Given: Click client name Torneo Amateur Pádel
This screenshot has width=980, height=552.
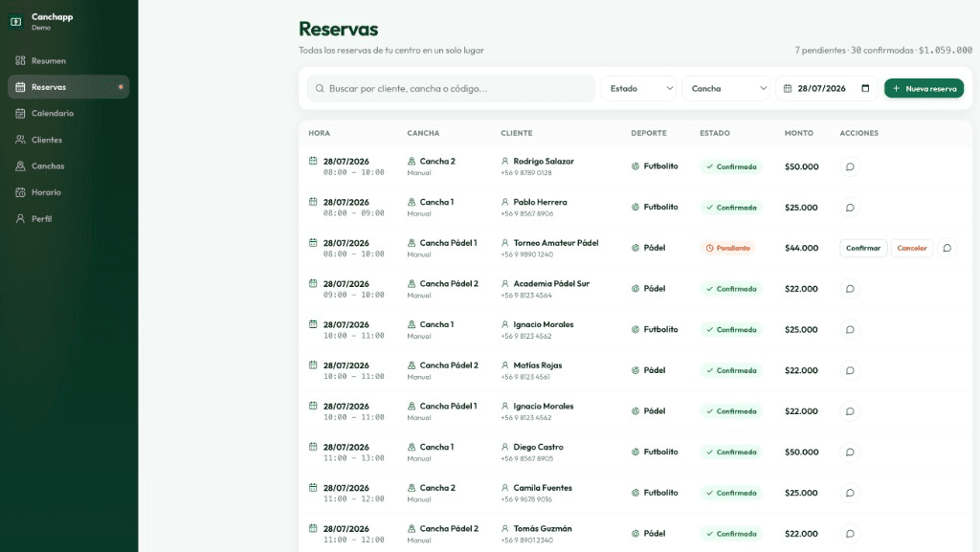Looking at the screenshot, I should click(556, 243).
